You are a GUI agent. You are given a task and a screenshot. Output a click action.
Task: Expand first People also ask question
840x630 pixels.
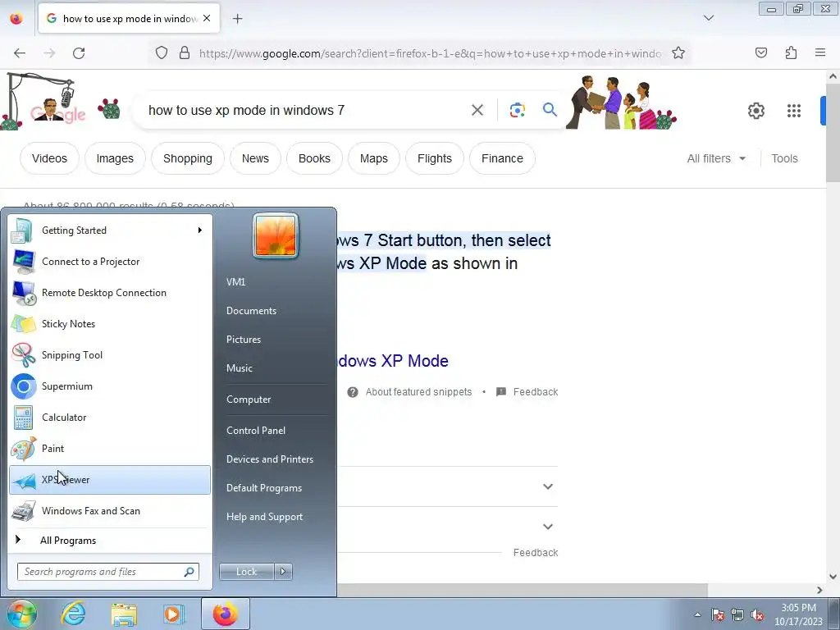click(547, 486)
